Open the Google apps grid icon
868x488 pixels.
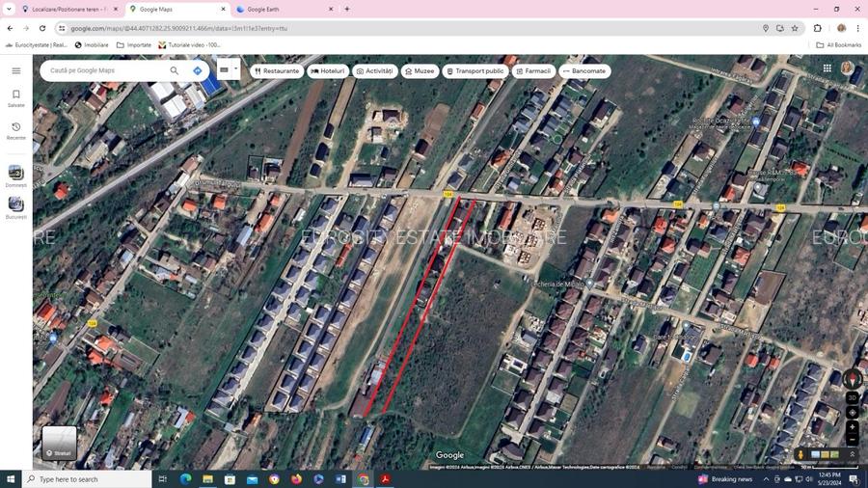pyautogui.click(x=827, y=68)
